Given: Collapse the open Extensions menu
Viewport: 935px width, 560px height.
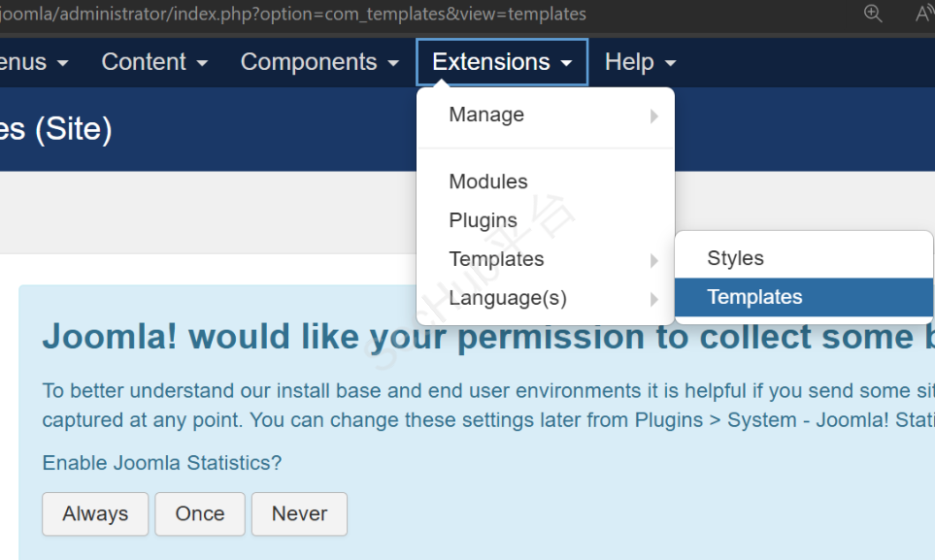Looking at the screenshot, I should (x=502, y=62).
